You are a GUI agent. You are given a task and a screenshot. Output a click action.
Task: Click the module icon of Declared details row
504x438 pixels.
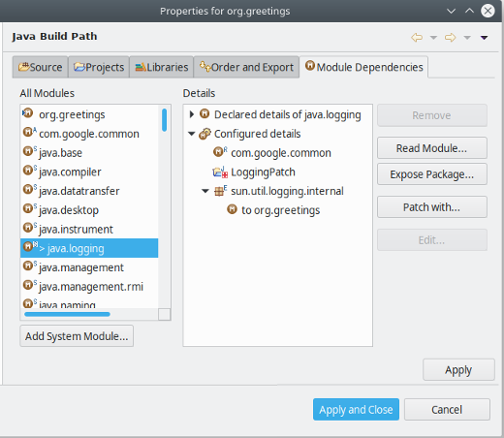[x=205, y=113]
